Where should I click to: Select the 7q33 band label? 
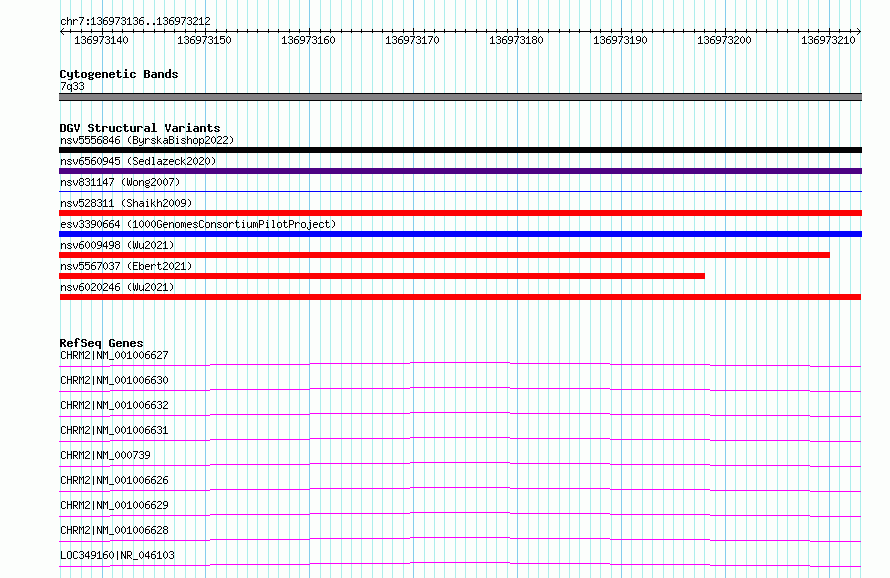[x=72, y=86]
